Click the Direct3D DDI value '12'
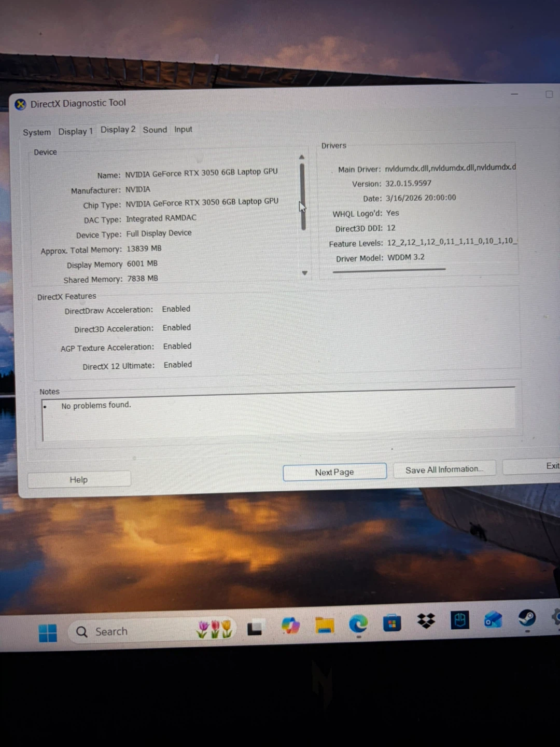 [x=391, y=228]
